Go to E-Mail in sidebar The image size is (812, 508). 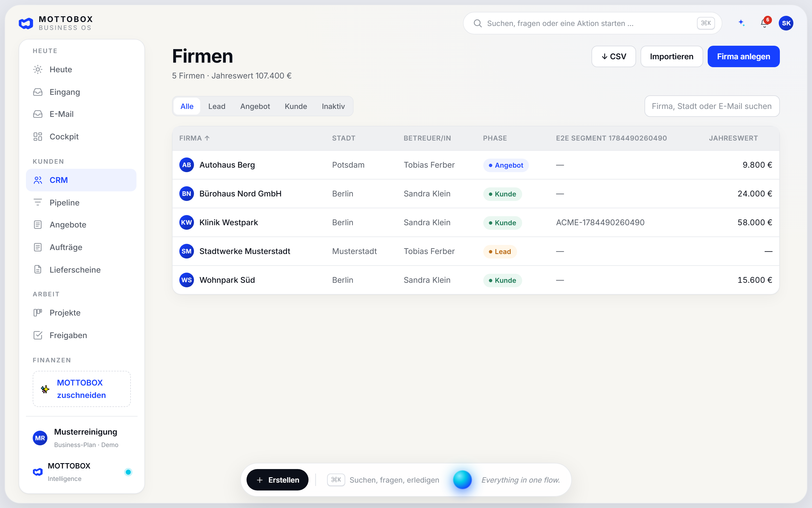(81, 114)
